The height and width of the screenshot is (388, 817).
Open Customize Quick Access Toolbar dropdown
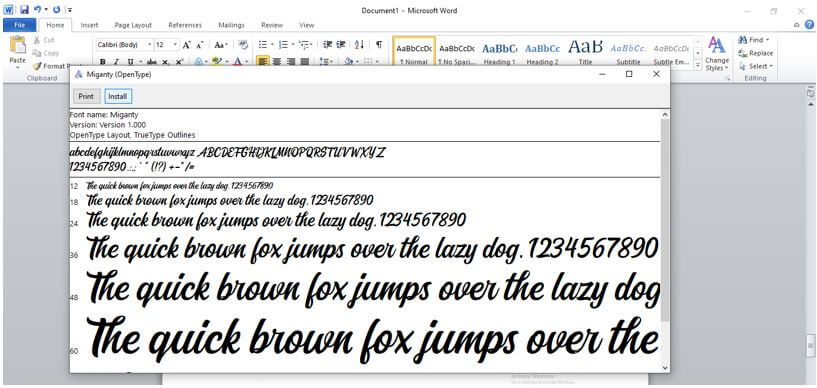[x=70, y=9]
